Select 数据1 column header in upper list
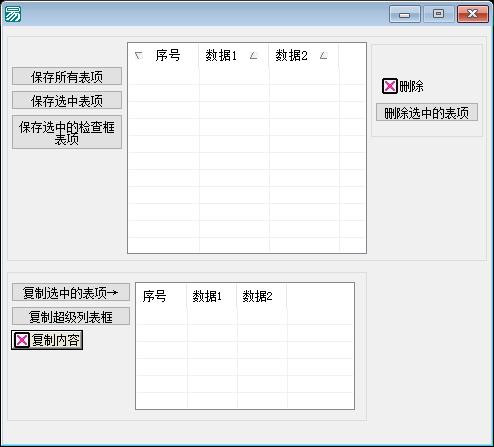 (233, 56)
